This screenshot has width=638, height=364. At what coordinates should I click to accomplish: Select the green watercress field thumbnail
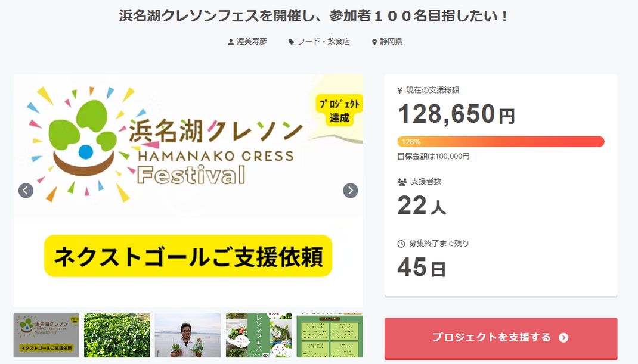pyautogui.click(x=117, y=335)
